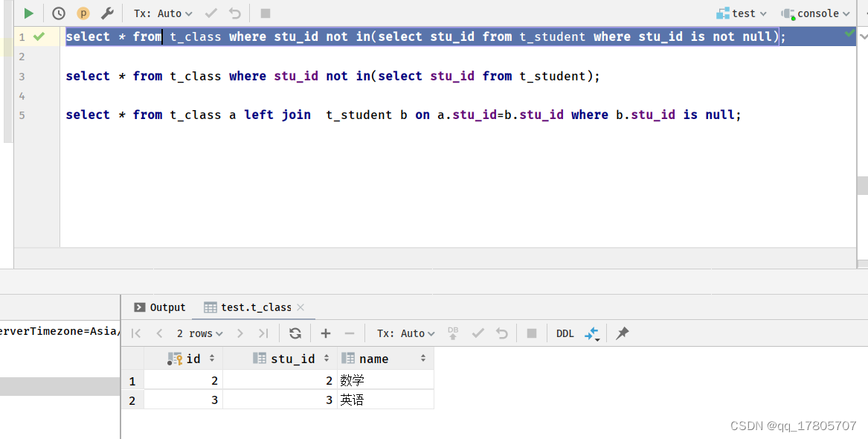Viewport: 868px width, 439px height.
Task: Open DDL for the t_class table
Action: pos(565,333)
